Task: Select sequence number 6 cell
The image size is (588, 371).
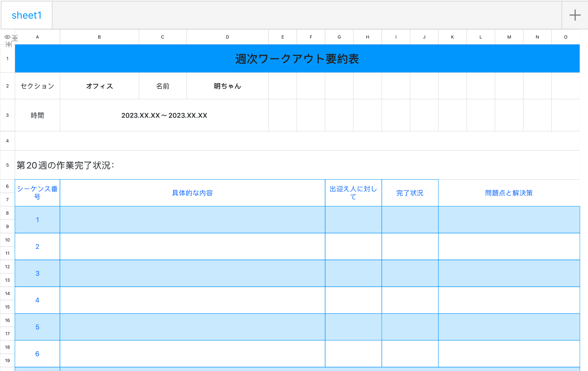Action: click(37, 354)
